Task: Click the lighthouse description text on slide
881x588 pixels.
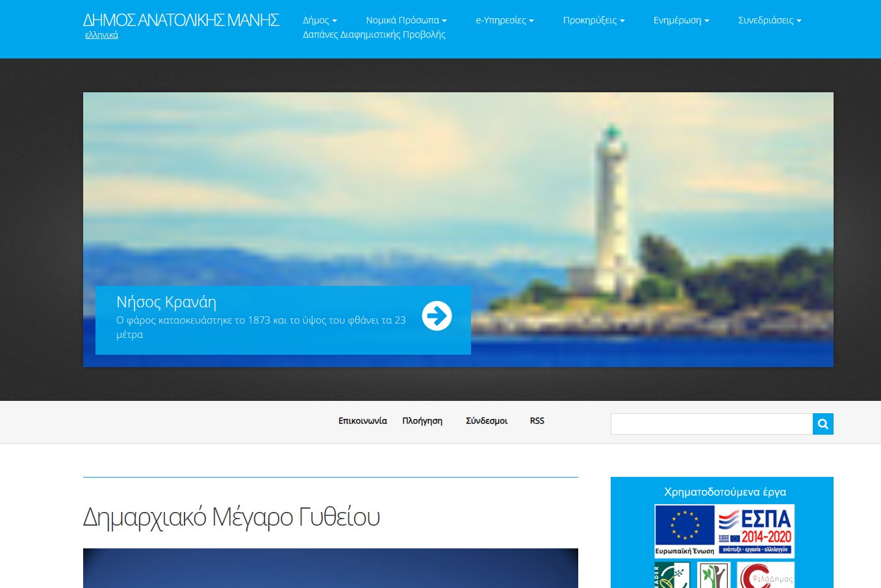Action: coord(261,327)
